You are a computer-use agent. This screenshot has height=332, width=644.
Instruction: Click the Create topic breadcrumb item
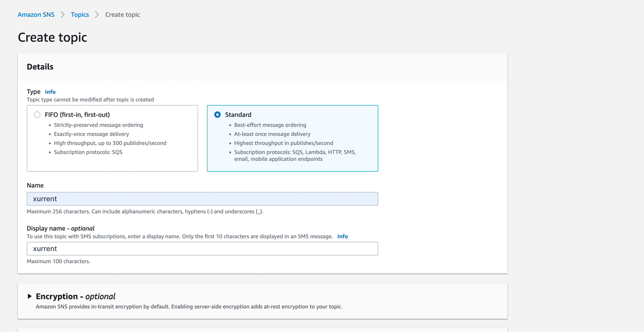(x=122, y=15)
